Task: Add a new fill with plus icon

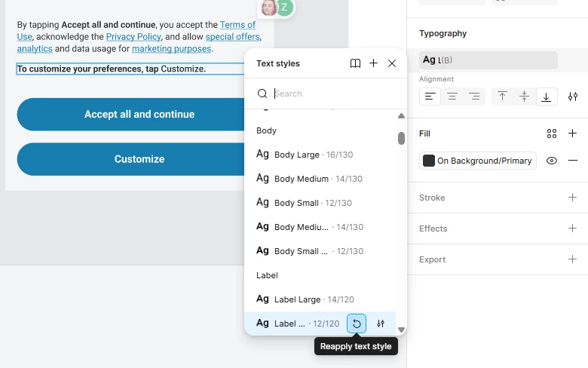Action: pyautogui.click(x=572, y=133)
